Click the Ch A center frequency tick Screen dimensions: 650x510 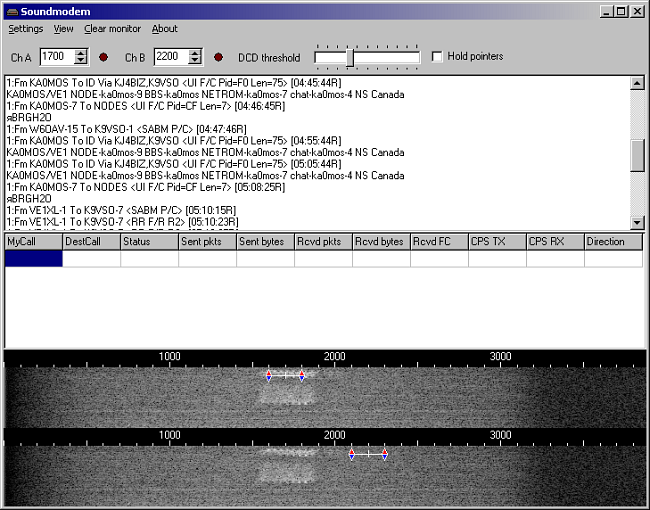(285, 376)
